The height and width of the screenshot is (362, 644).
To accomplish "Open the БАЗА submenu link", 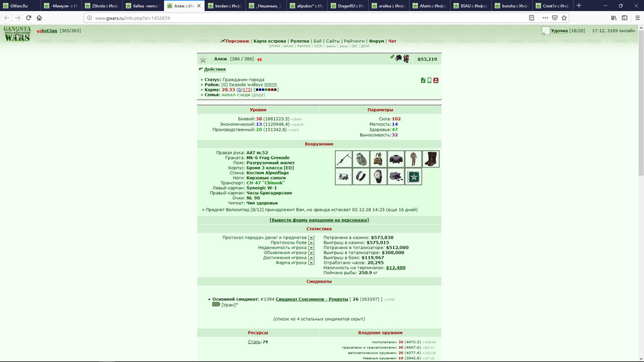I will (x=288, y=46).
